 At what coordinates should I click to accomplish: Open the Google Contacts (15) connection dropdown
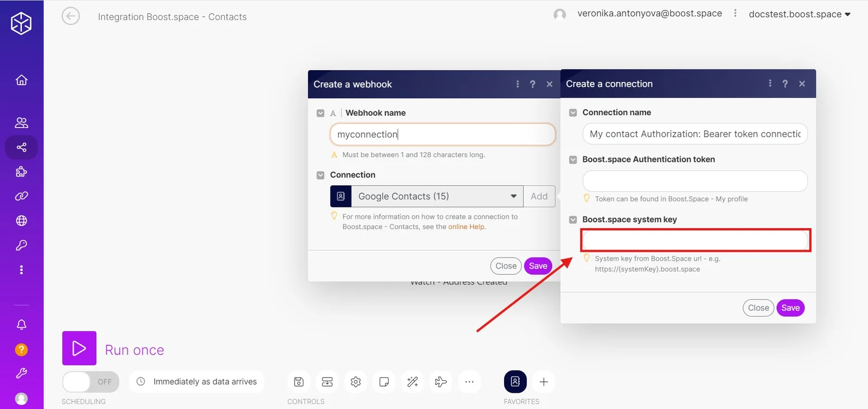coord(437,196)
